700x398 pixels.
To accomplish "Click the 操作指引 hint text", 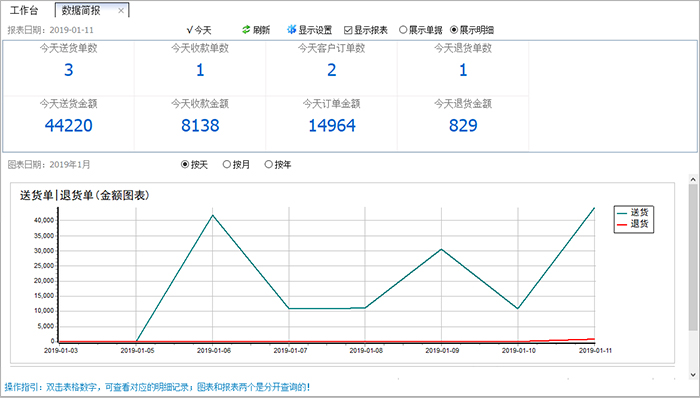I will (x=157, y=387).
